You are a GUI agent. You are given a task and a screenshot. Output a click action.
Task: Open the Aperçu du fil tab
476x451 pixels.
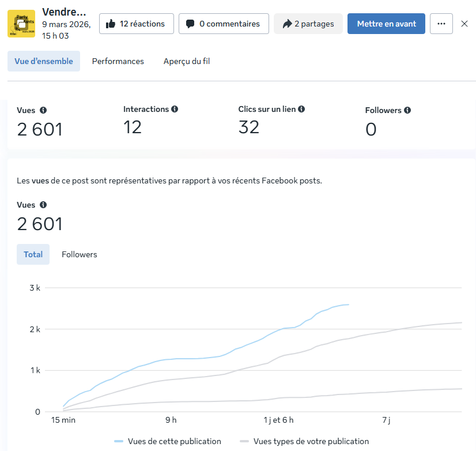(187, 61)
